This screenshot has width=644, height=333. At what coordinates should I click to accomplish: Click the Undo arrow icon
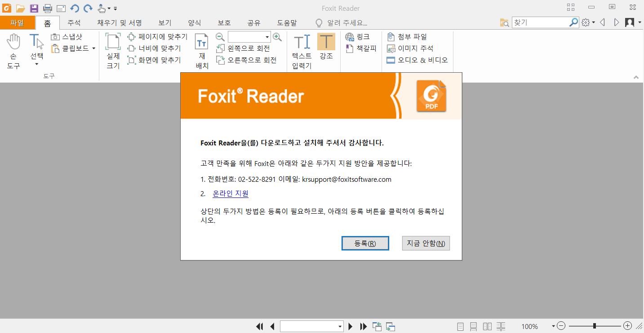[75, 8]
